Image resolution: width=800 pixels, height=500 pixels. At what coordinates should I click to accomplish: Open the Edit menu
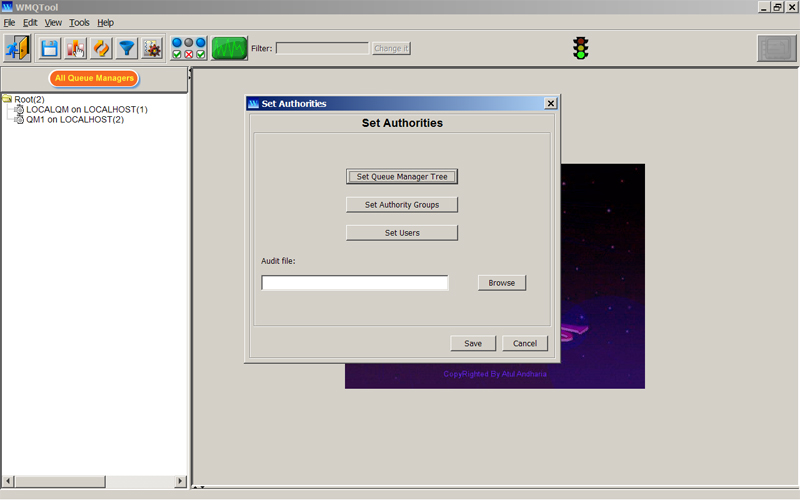point(30,22)
